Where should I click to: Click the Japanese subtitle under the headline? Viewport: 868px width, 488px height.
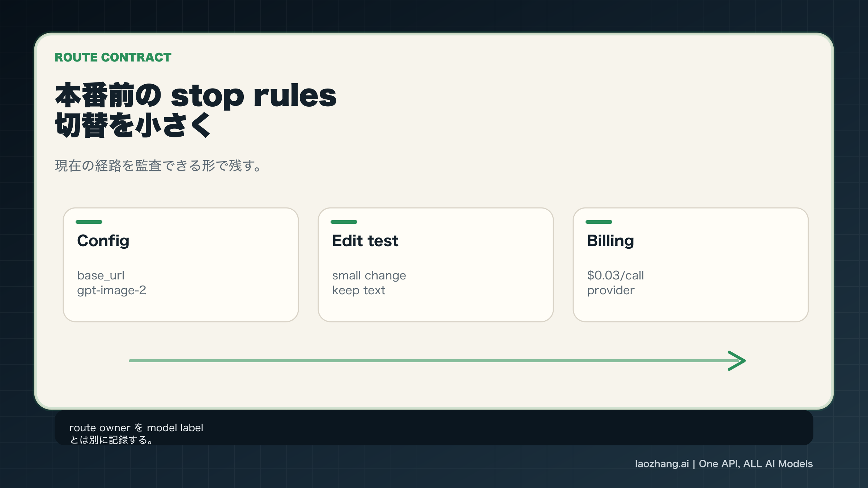click(158, 166)
